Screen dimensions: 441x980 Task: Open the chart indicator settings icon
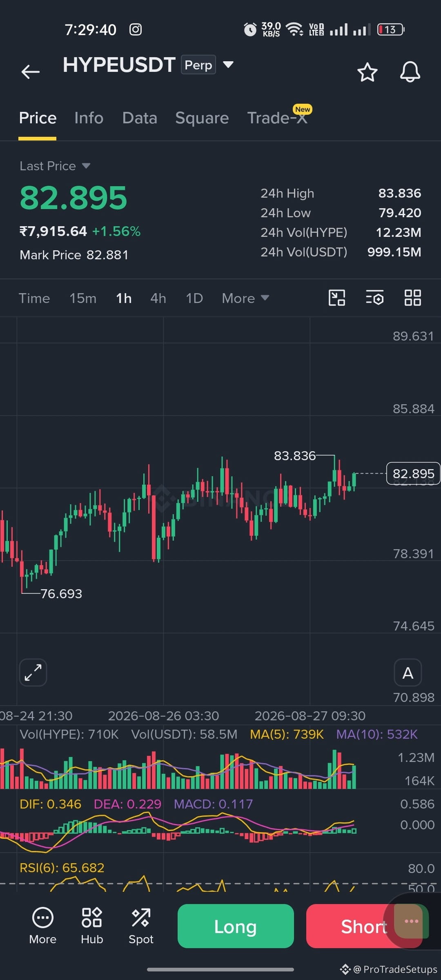374,298
